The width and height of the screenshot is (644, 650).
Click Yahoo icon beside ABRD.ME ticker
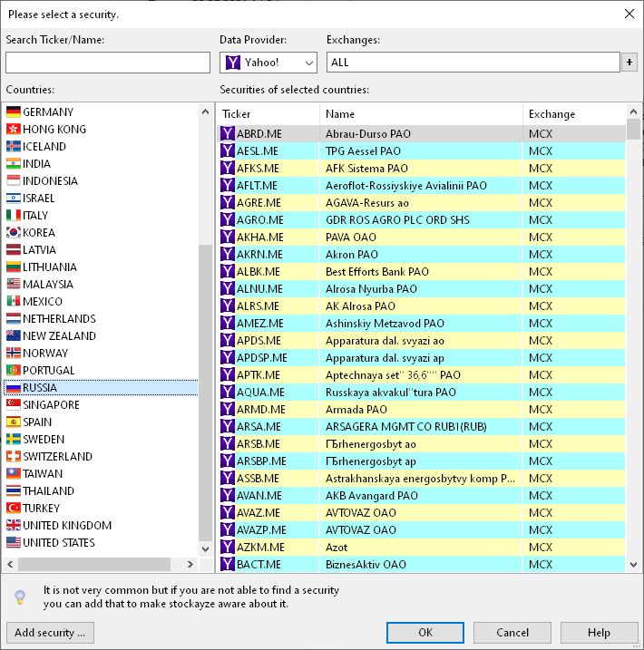pos(228,133)
